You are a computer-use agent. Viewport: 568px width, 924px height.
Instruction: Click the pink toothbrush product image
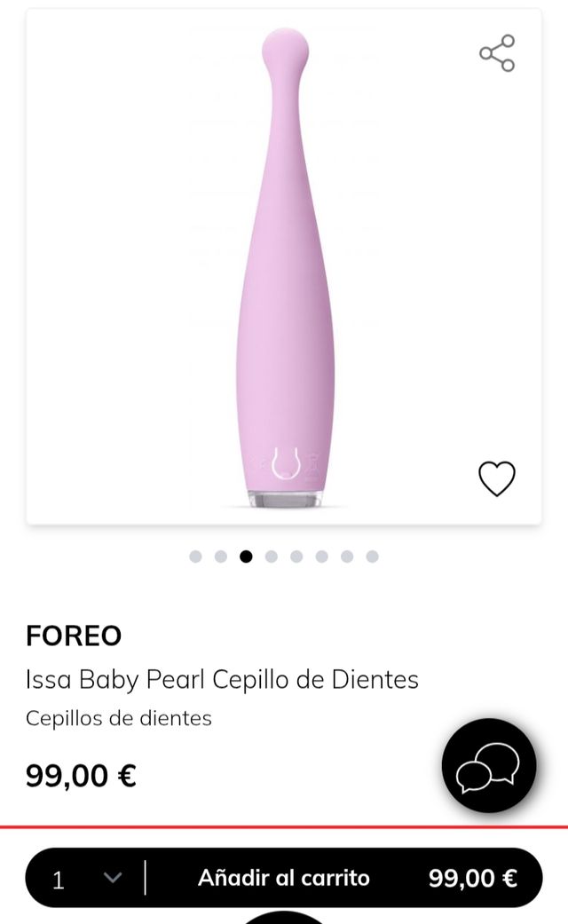pyautogui.click(x=284, y=266)
